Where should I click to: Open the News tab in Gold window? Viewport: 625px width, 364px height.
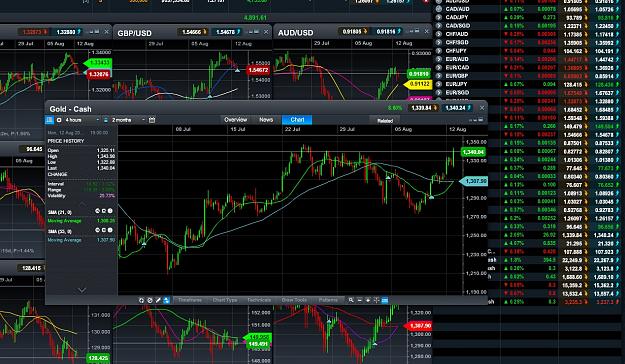click(x=266, y=120)
